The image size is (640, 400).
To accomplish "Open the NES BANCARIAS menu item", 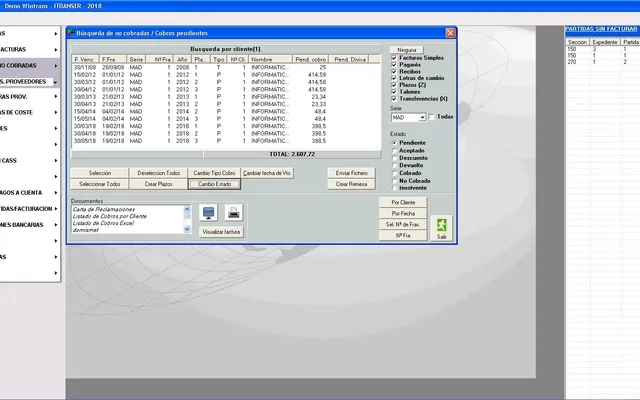I will (x=29, y=225).
